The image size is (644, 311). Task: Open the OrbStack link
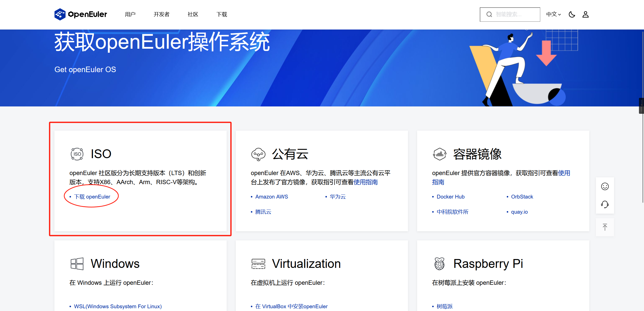click(x=522, y=197)
